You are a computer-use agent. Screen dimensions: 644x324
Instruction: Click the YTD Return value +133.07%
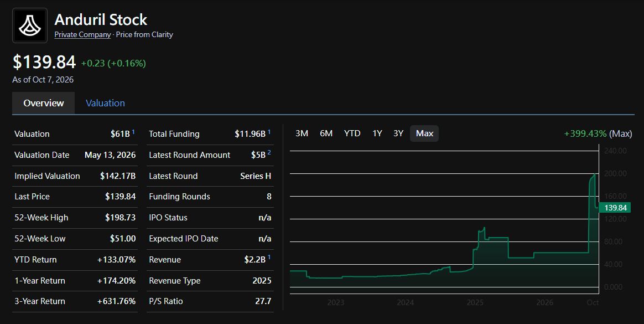pos(116,260)
